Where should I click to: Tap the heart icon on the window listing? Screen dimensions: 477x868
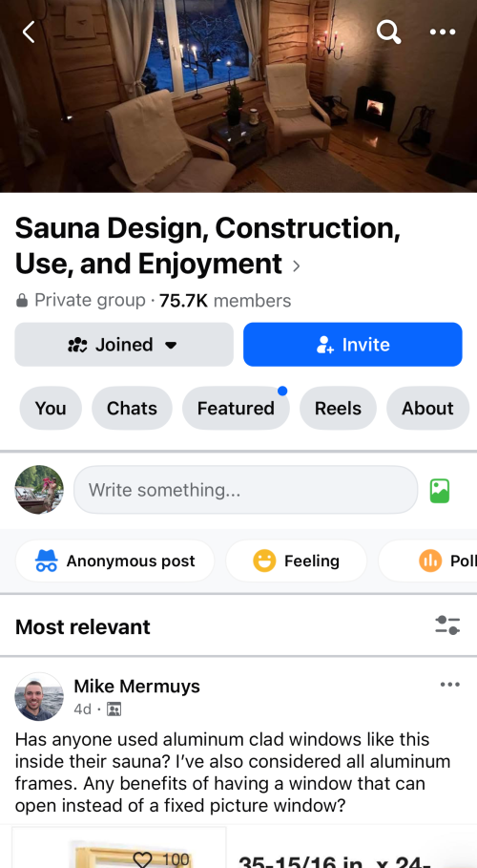coord(143,858)
